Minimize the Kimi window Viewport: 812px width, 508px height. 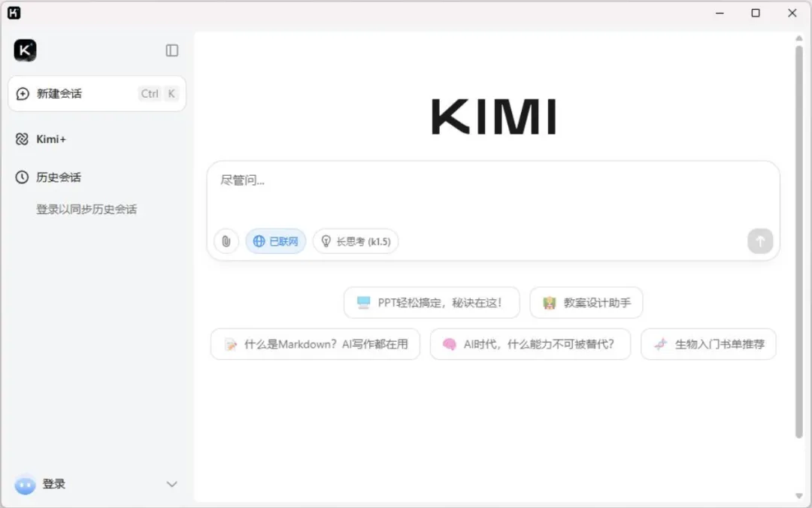[720, 13]
